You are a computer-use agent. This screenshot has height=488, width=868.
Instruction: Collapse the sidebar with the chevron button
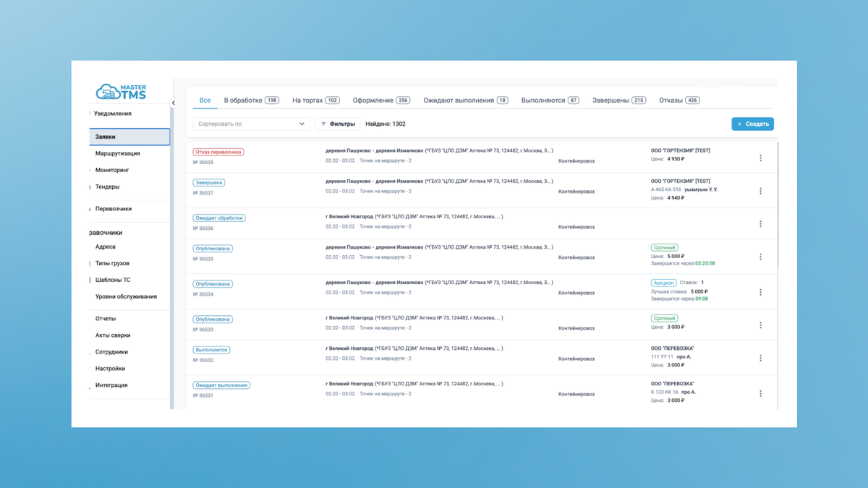(x=173, y=103)
